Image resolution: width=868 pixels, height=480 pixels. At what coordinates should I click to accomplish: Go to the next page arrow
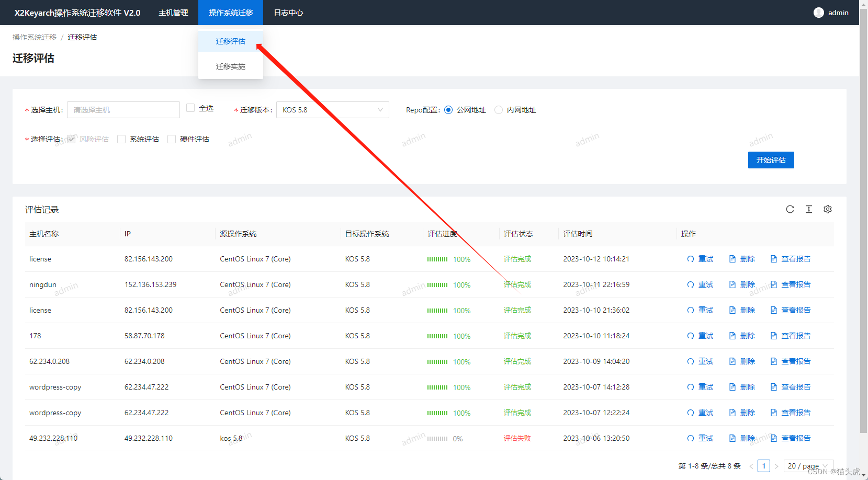776,466
